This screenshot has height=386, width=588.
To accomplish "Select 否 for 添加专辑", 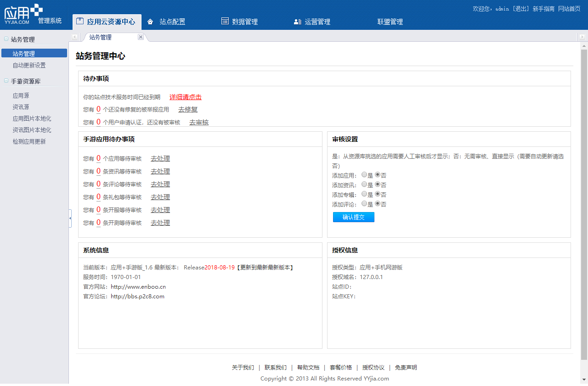I will (x=378, y=194).
